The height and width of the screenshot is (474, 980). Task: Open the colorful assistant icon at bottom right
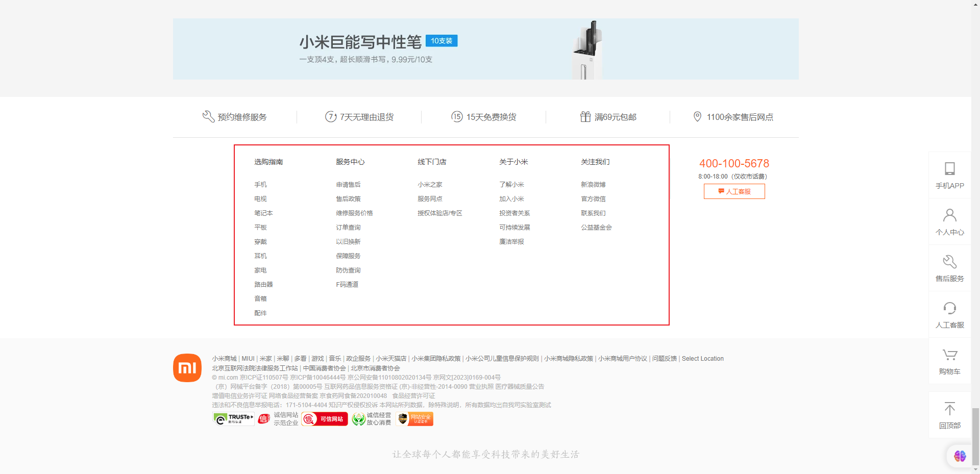tap(960, 456)
